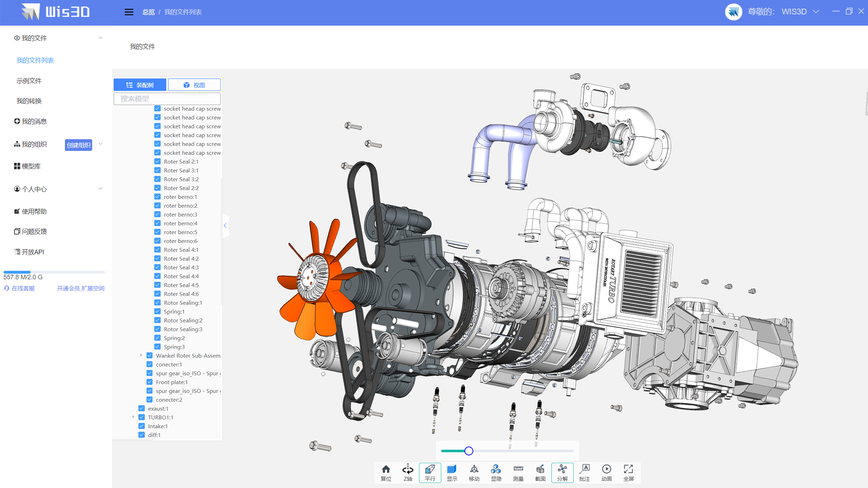Expand the 我的组织 sidebar section
Viewport: 868px width, 488px height.
(100, 144)
